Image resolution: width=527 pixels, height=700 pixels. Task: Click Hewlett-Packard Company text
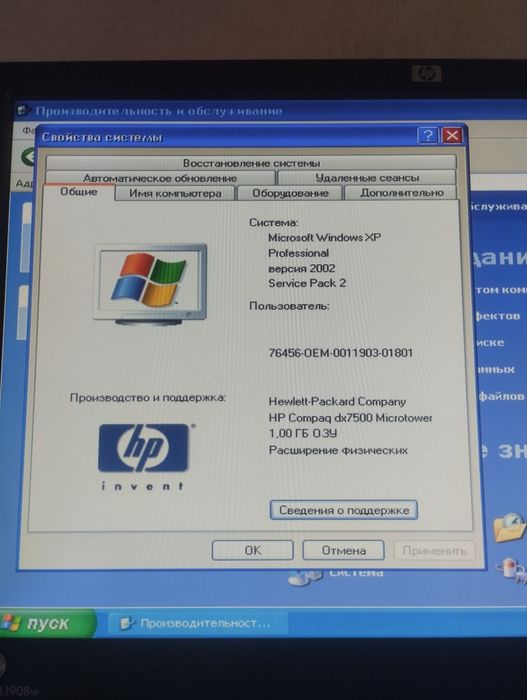(x=337, y=402)
